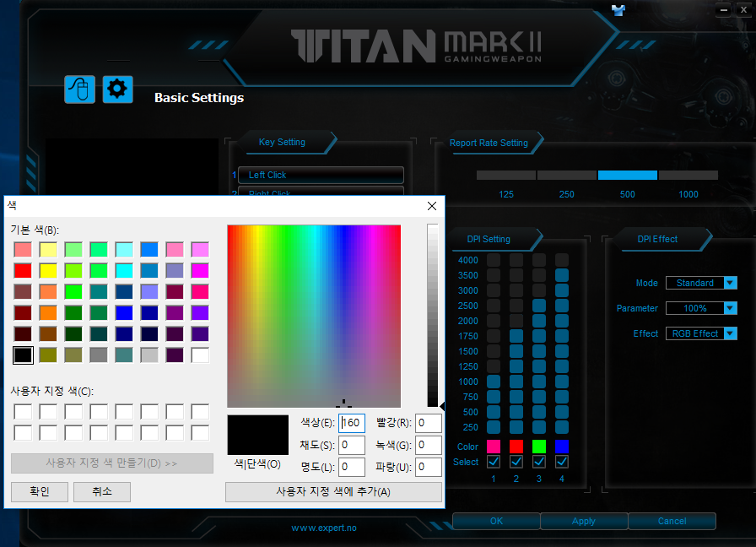Pick the red swatch in basic colors

tap(23, 271)
